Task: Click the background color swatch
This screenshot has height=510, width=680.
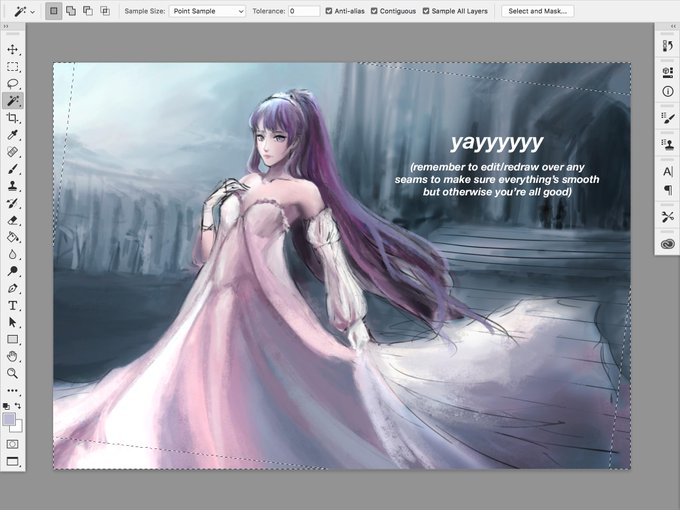Action: [18, 427]
